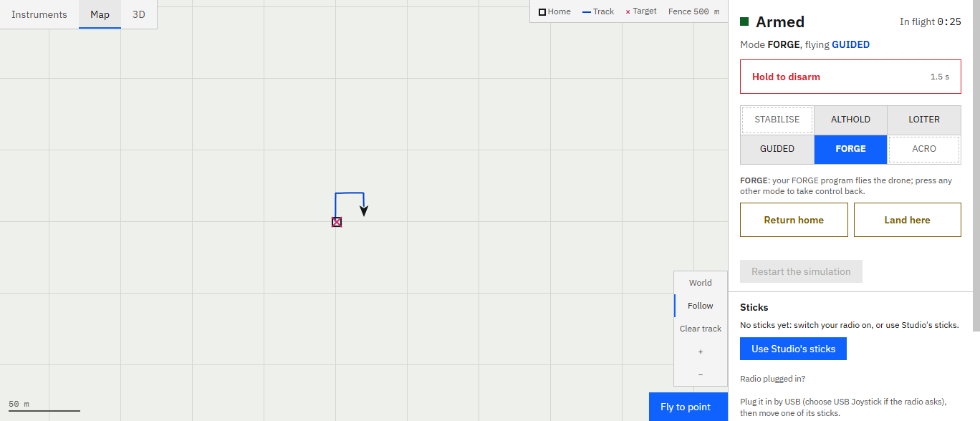Screen dimensions: 980x421
Task: Click the red Target cross in the legend
Action: pyautogui.click(x=628, y=12)
